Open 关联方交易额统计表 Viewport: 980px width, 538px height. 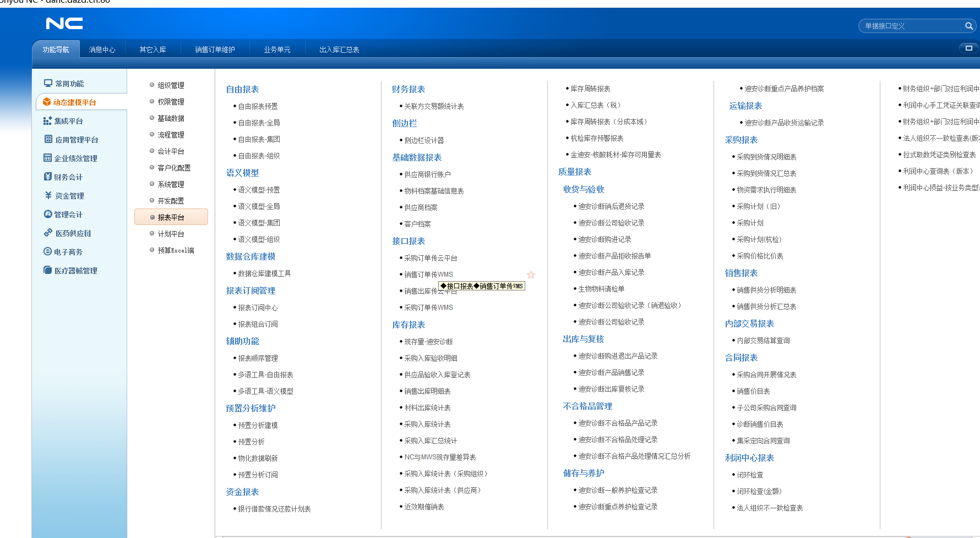point(434,106)
